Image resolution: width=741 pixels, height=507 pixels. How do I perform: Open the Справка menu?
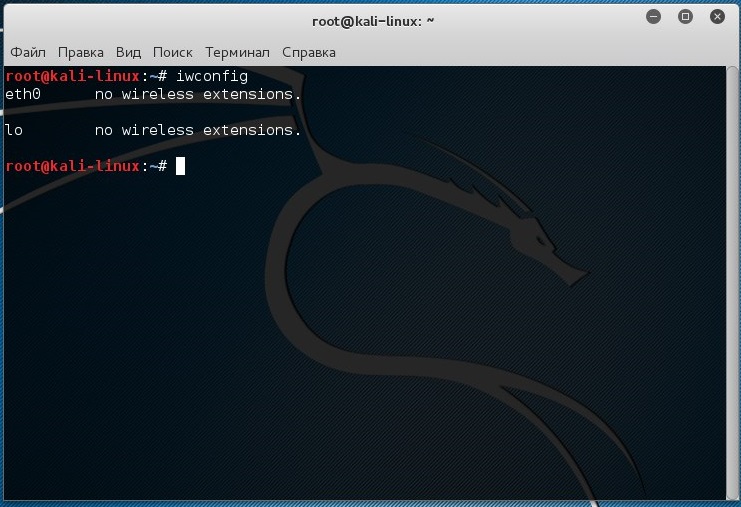click(309, 52)
